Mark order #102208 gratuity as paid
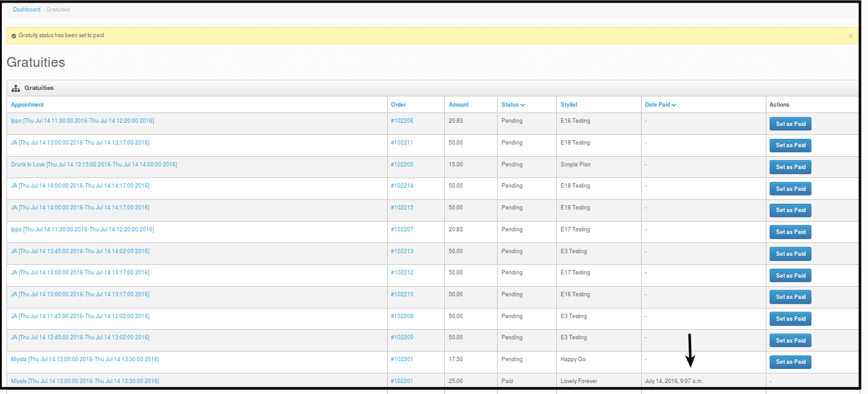Screen dimensions: 868x394 790,319
